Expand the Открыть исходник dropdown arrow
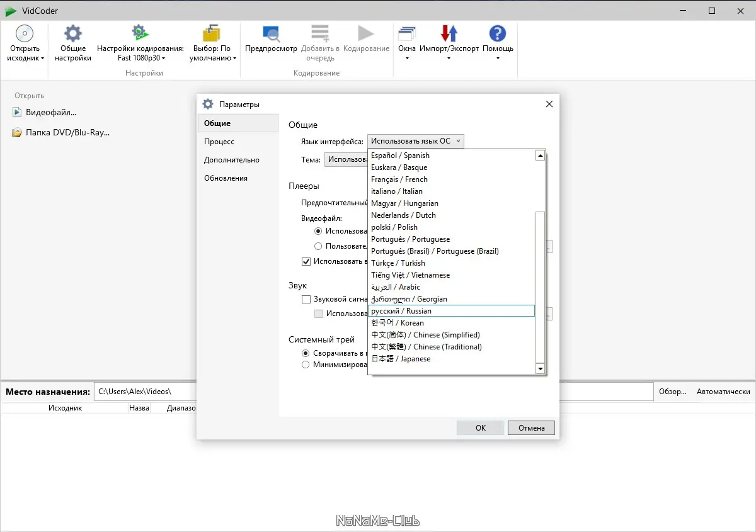 click(x=43, y=59)
